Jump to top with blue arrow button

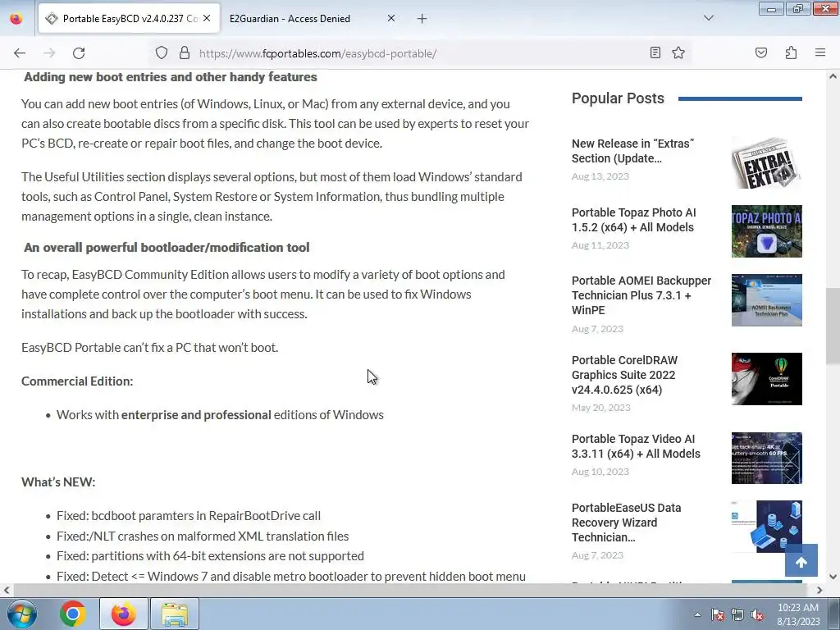(x=801, y=560)
